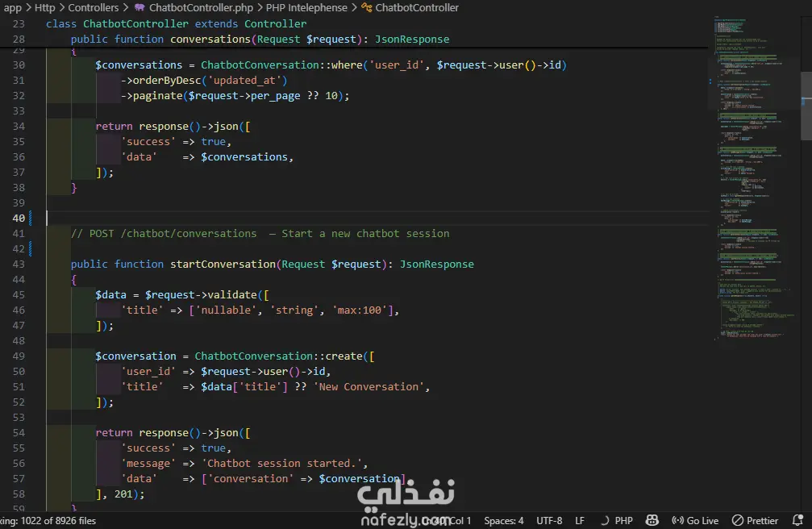Image resolution: width=812 pixels, height=529 pixels.
Task: Click the indexing files progress status
Action: coord(48,520)
